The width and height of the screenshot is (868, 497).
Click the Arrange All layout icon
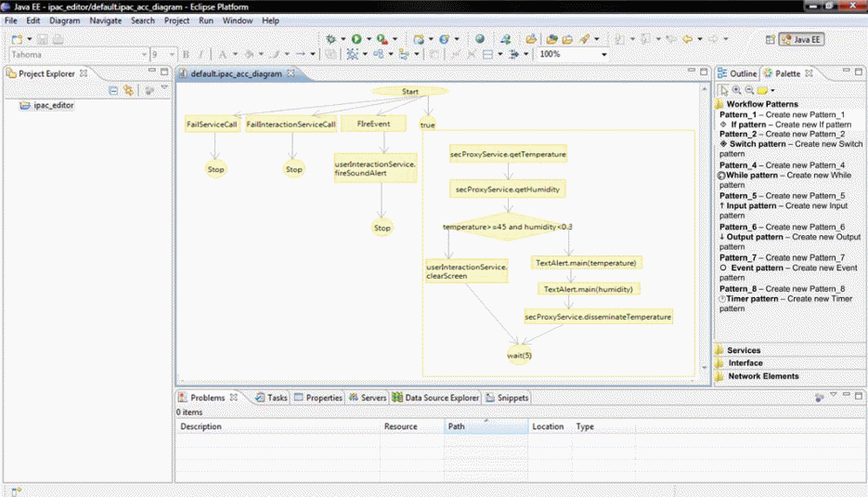click(x=379, y=54)
